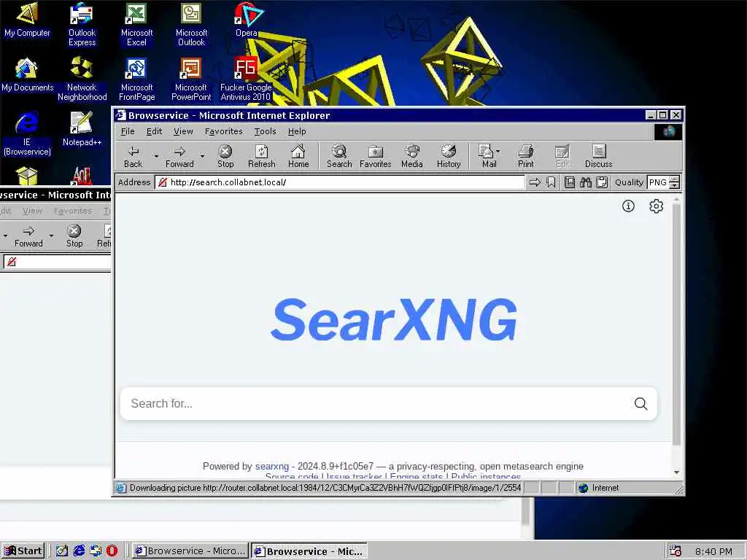The width and height of the screenshot is (747, 560).
Task: Select the Network Neighborhood desktop icon
Action: click(82, 79)
